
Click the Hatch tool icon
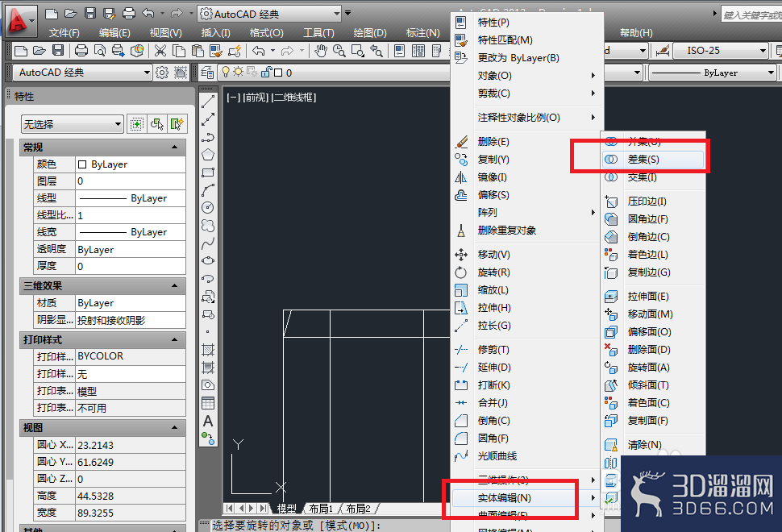click(208, 350)
